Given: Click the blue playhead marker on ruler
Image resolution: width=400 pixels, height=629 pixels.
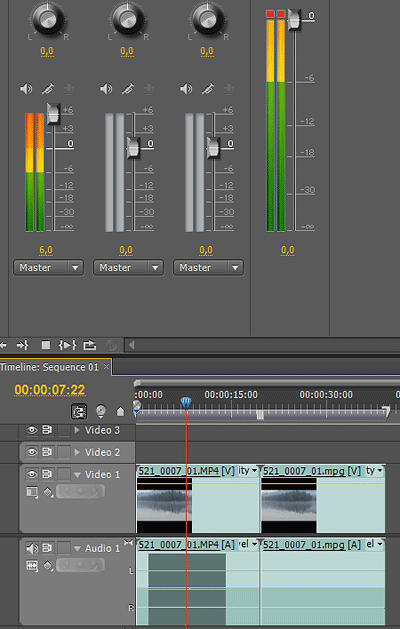Looking at the screenshot, I should pyautogui.click(x=186, y=403).
